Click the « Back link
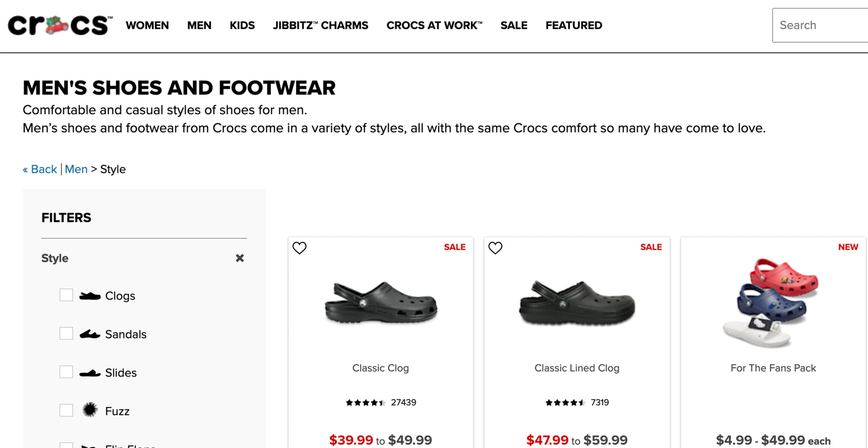The height and width of the screenshot is (448, 868). pos(39,169)
